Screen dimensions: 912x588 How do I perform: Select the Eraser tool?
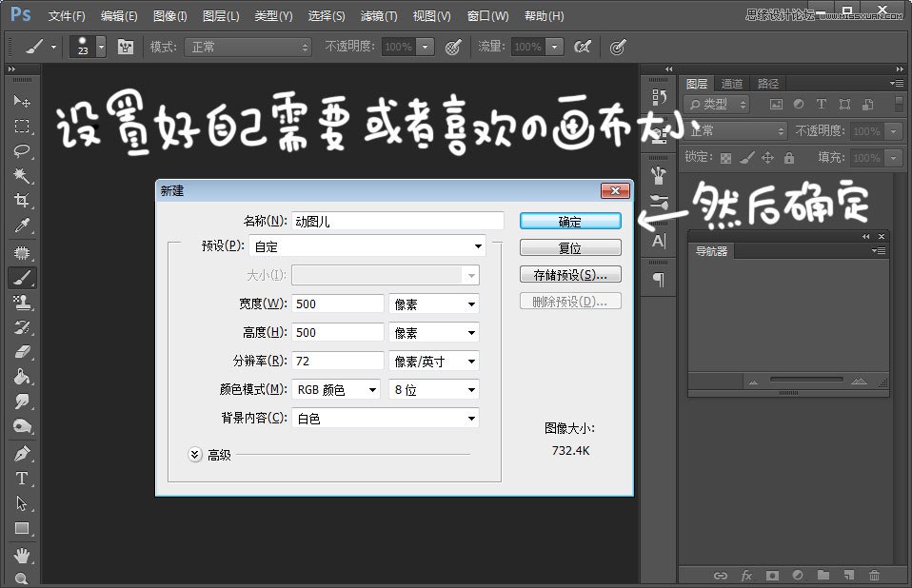point(22,352)
